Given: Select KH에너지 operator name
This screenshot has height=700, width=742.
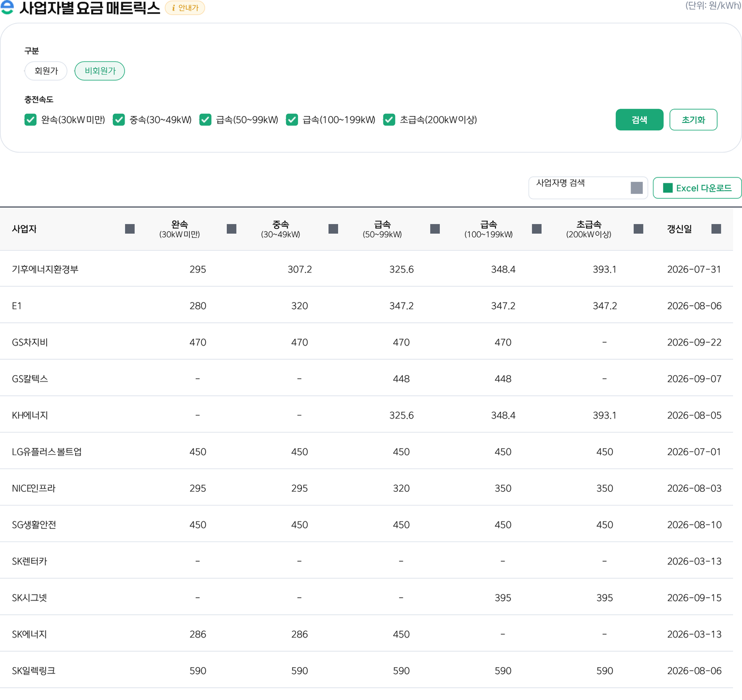Looking at the screenshot, I should pyautogui.click(x=30, y=415).
